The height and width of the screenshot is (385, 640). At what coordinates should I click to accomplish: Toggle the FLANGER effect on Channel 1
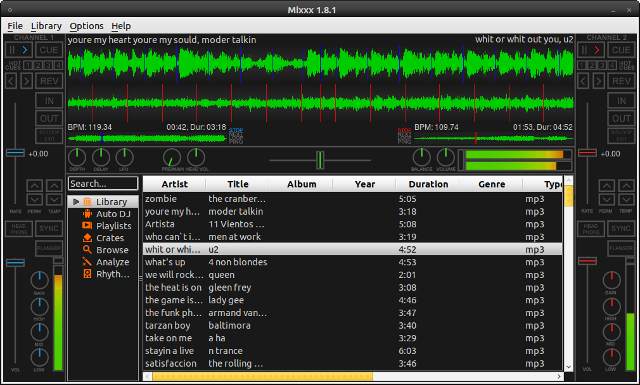49,248
